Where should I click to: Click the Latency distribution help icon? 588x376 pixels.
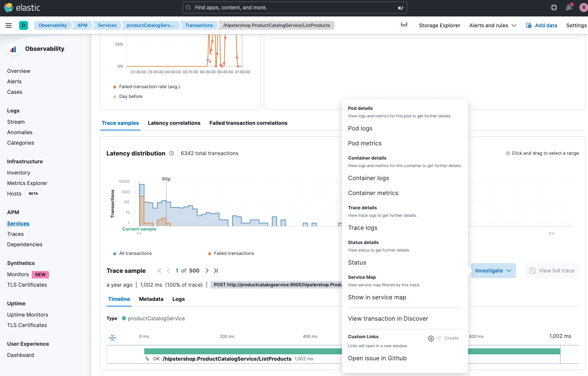[x=172, y=153]
